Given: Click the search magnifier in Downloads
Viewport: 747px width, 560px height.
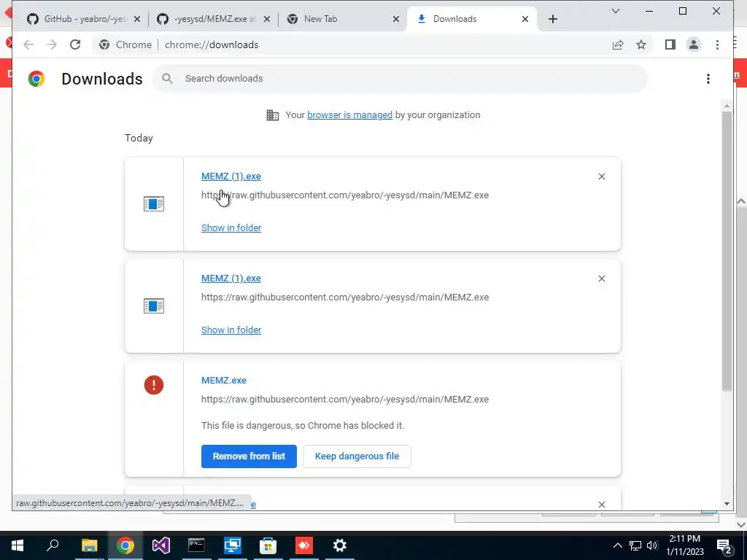Looking at the screenshot, I should pos(167,79).
